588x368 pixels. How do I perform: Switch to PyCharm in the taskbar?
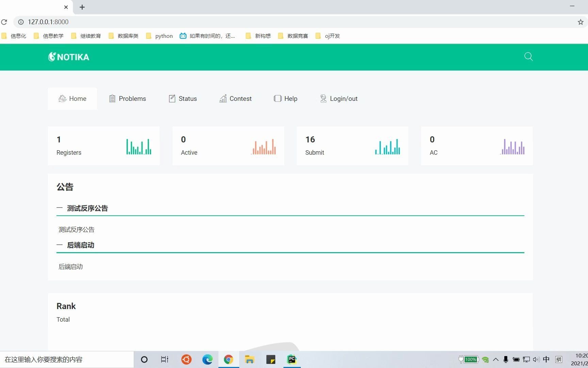coord(292,359)
